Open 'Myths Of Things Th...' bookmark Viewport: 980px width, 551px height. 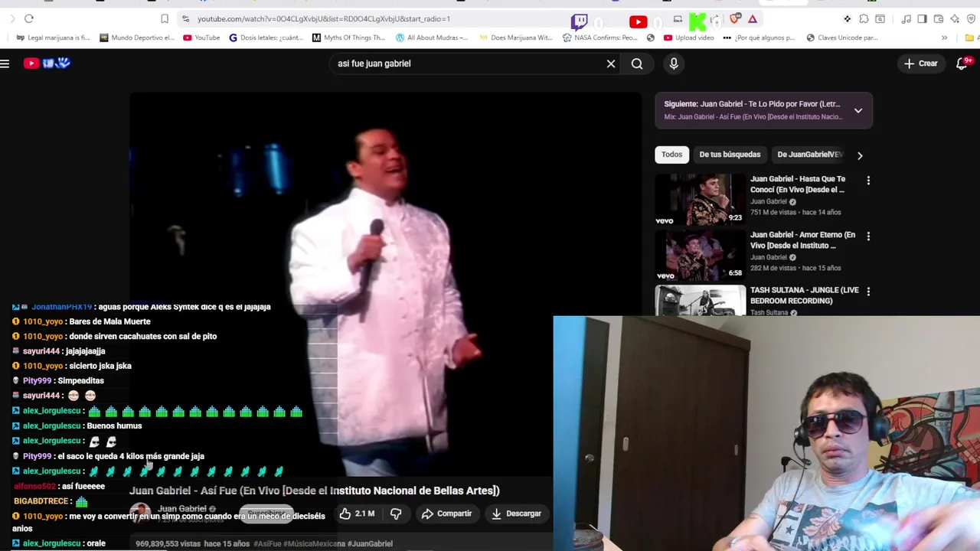(348, 37)
